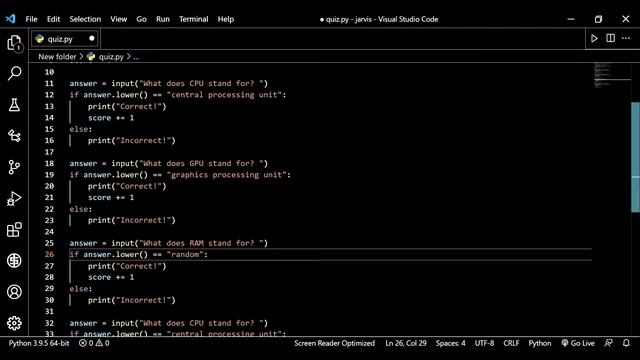Screen dimensions: 640x360
Task: Click the unsaved dot on quiz.py tab
Action: click(92, 38)
